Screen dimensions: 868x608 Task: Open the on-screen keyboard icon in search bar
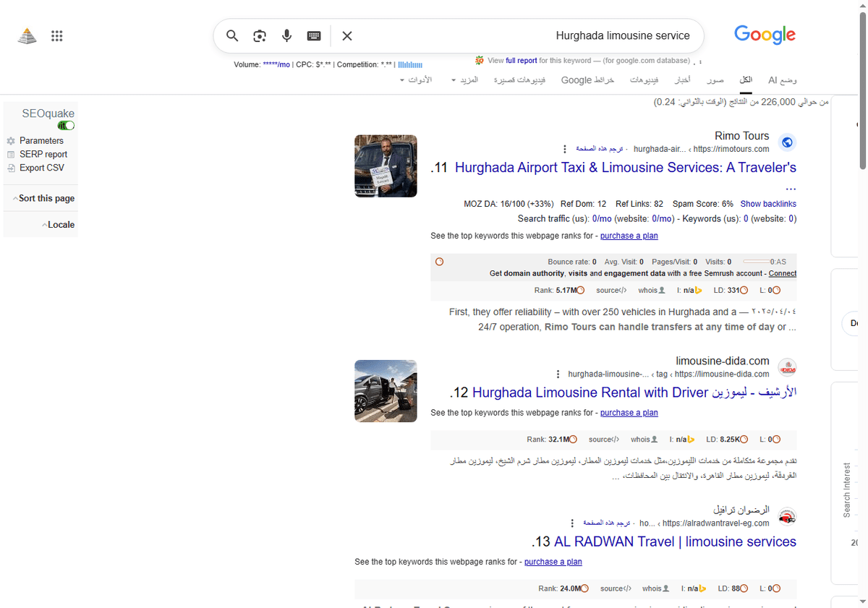(x=313, y=35)
